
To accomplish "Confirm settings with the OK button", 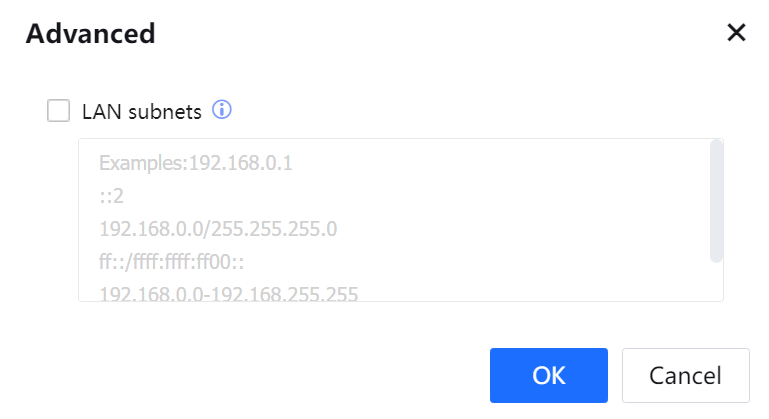I will [548, 375].
